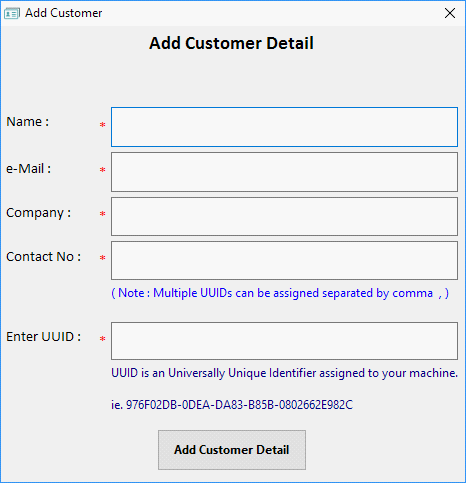Click the Add Customer Detail button

tap(232, 450)
